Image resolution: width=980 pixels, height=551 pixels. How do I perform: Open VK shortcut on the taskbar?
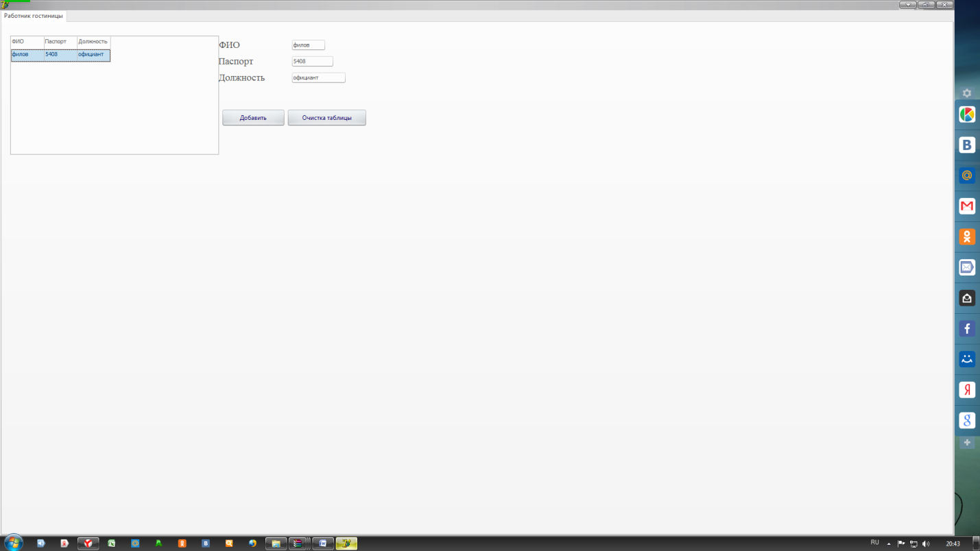(206, 543)
